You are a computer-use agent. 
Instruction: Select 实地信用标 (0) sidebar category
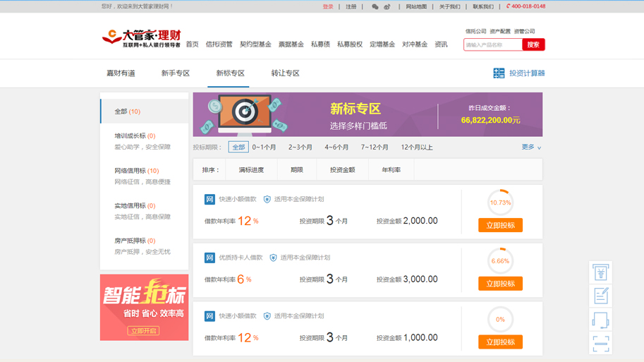pyautogui.click(x=135, y=205)
